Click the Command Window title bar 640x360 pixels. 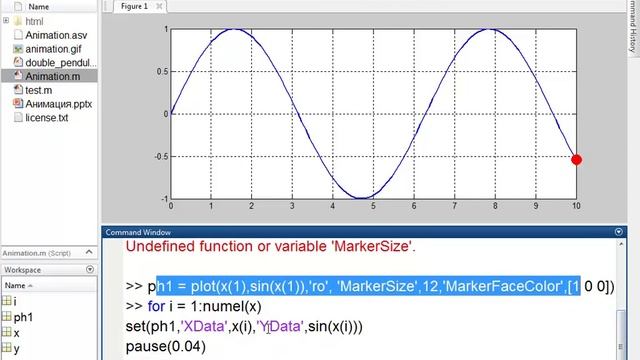click(364, 232)
